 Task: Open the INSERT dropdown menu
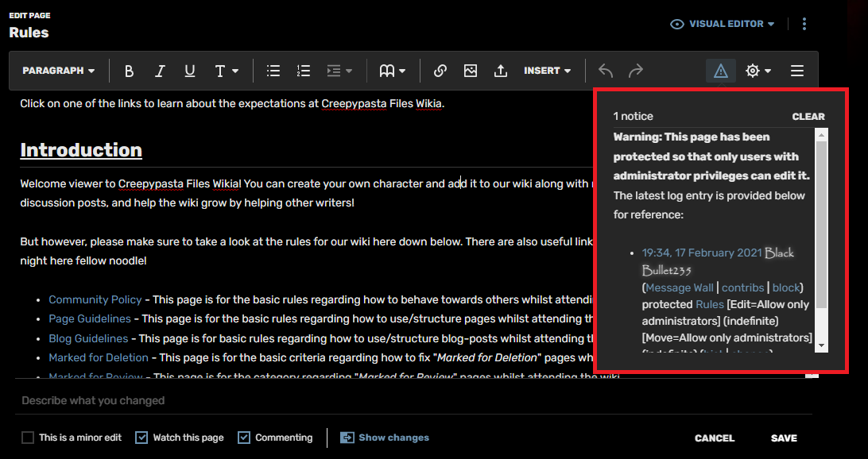pos(547,71)
